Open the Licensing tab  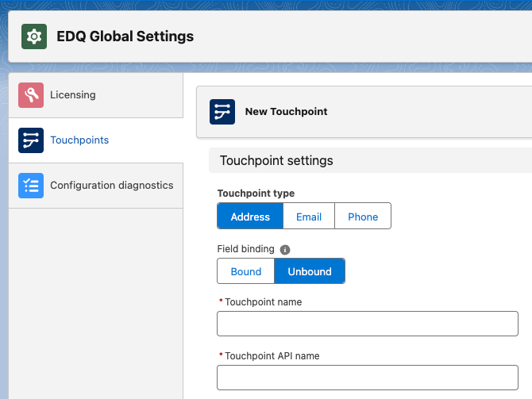pyautogui.click(x=72, y=95)
